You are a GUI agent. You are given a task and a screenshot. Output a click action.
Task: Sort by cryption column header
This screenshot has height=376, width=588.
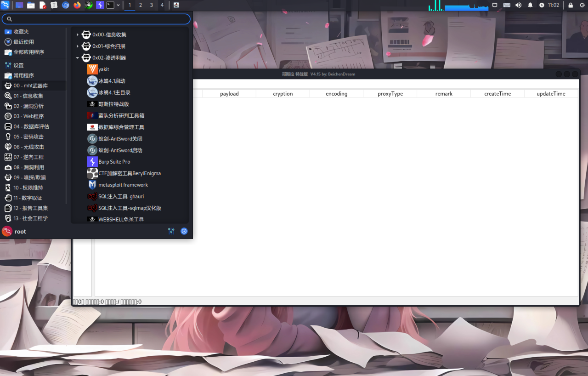coord(283,93)
